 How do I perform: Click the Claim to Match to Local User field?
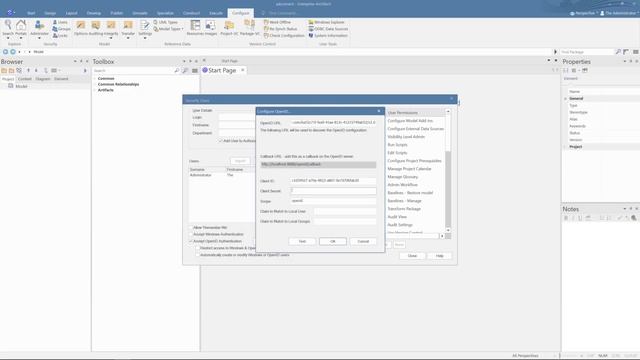(345, 211)
